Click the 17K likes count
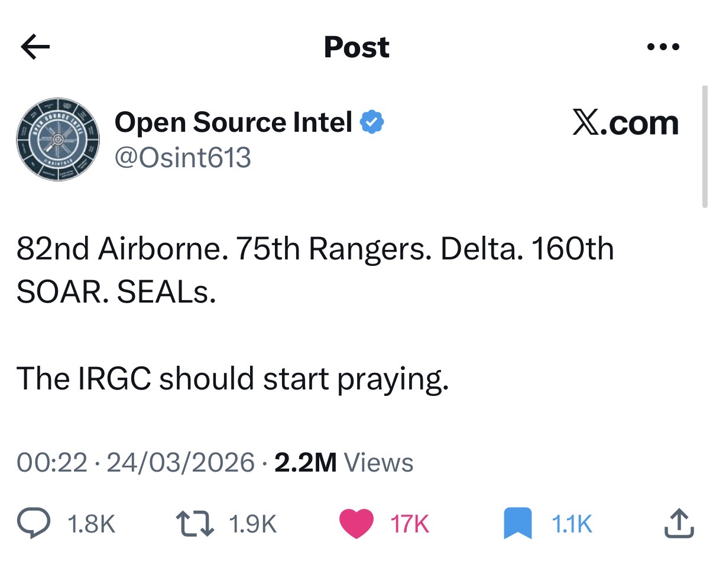This screenshot has height=588, width=713. click(410, 524)
